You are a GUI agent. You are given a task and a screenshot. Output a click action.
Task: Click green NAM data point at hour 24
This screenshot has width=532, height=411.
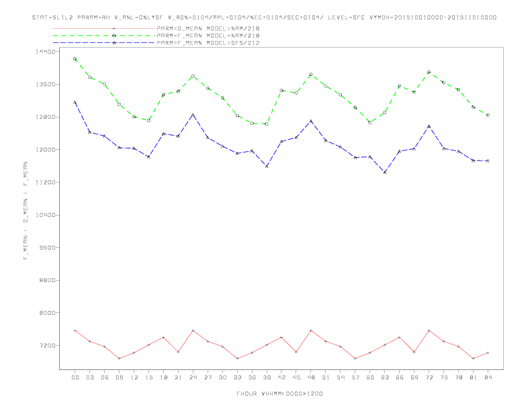[x=193, y=77]
